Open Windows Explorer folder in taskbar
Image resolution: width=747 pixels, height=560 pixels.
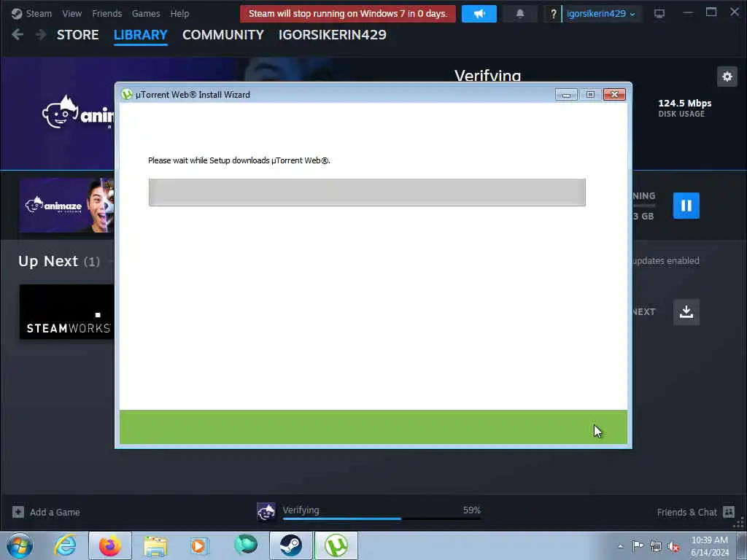[x=155, y=545]
